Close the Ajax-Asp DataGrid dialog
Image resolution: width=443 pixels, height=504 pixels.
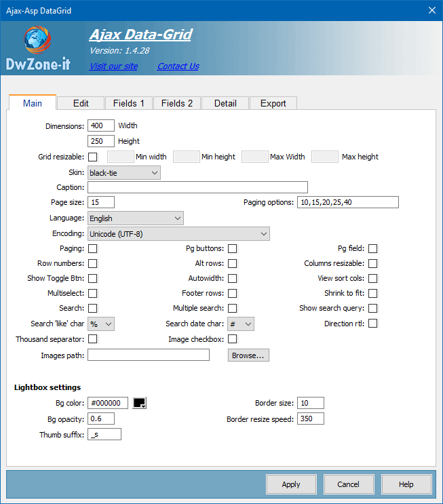point(432,10)
